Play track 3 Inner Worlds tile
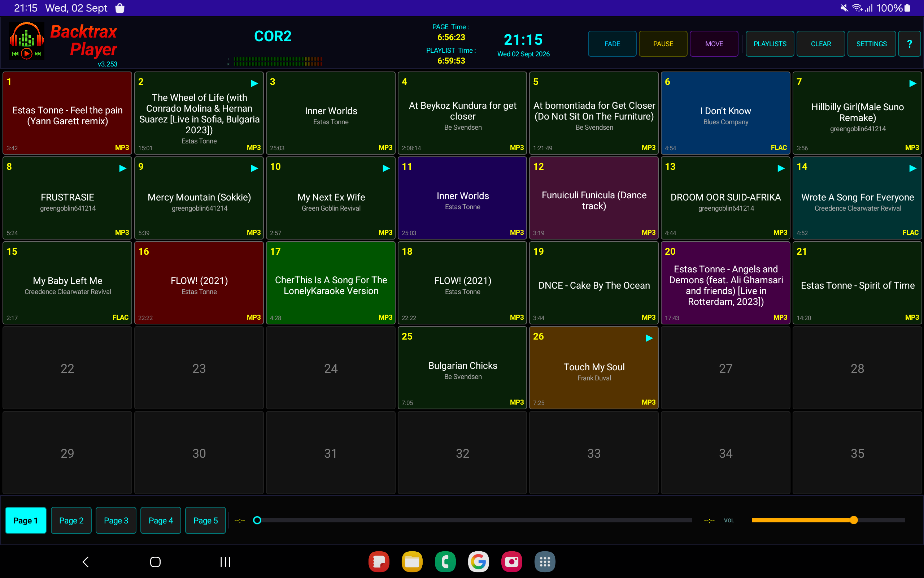 331,113
